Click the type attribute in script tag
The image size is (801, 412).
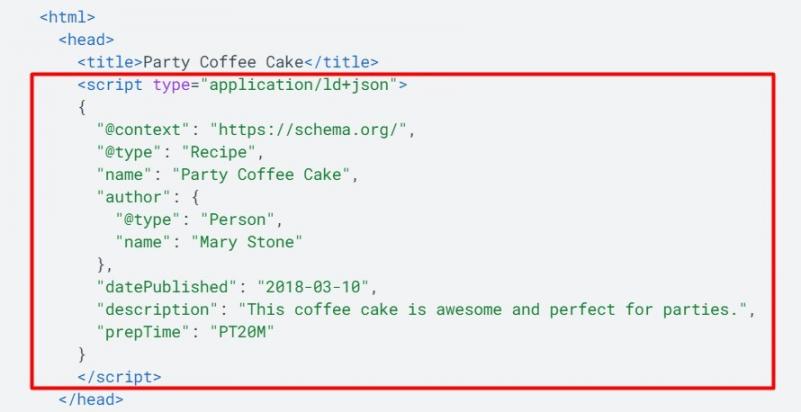(x=171, y=85)
